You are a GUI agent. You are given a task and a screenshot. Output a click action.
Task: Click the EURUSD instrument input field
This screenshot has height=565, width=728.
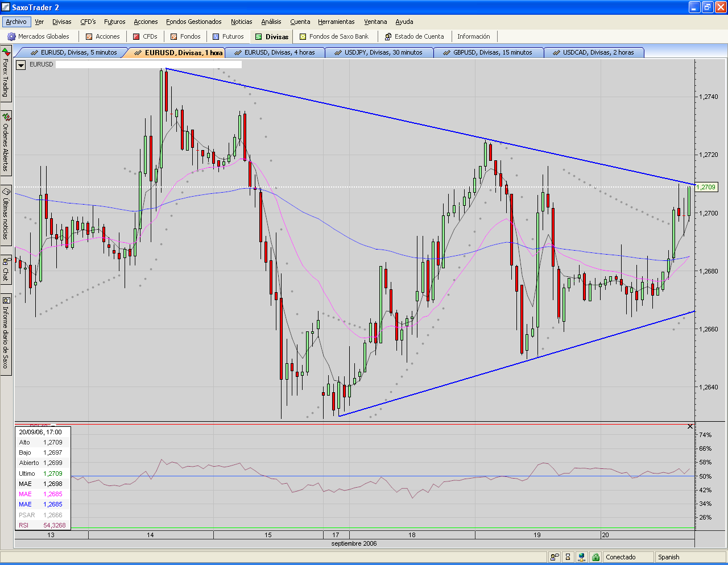(148, 65)
